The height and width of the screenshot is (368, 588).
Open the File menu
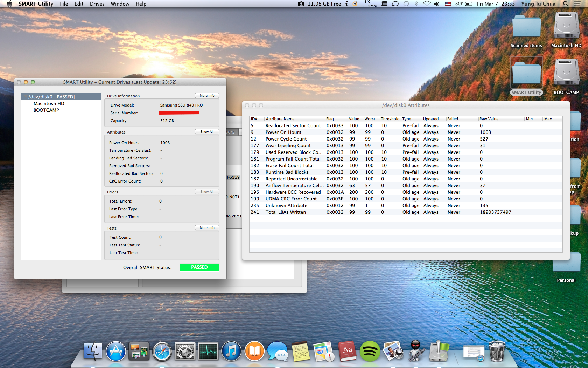64,4
